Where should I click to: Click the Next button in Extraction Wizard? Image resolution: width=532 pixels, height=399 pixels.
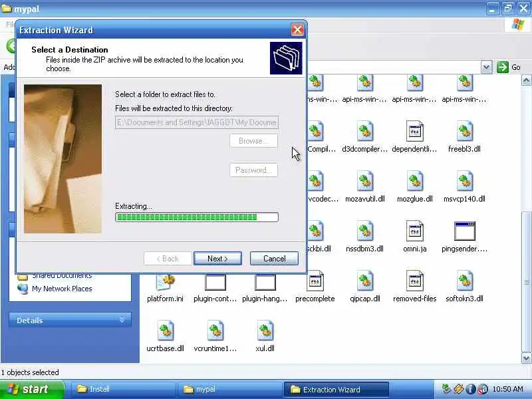click(x=217, y=259)
